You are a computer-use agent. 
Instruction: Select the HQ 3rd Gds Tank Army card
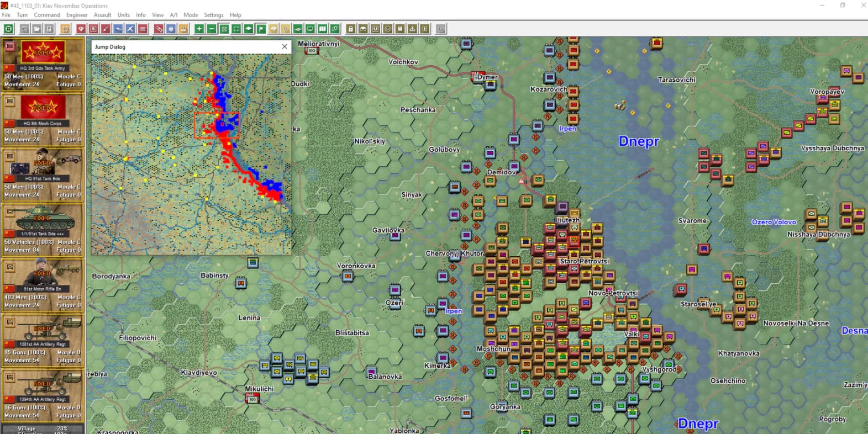[43, 64]
